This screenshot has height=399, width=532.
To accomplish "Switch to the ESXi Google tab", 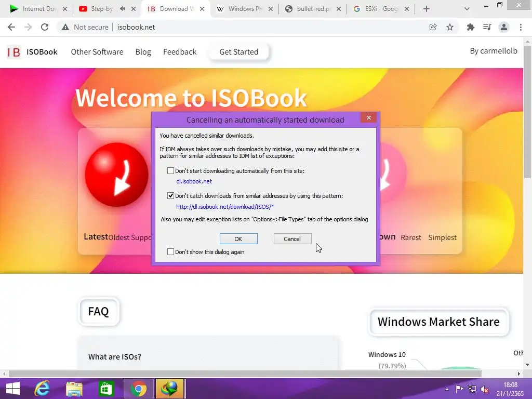I will click(x=381, y=9).
